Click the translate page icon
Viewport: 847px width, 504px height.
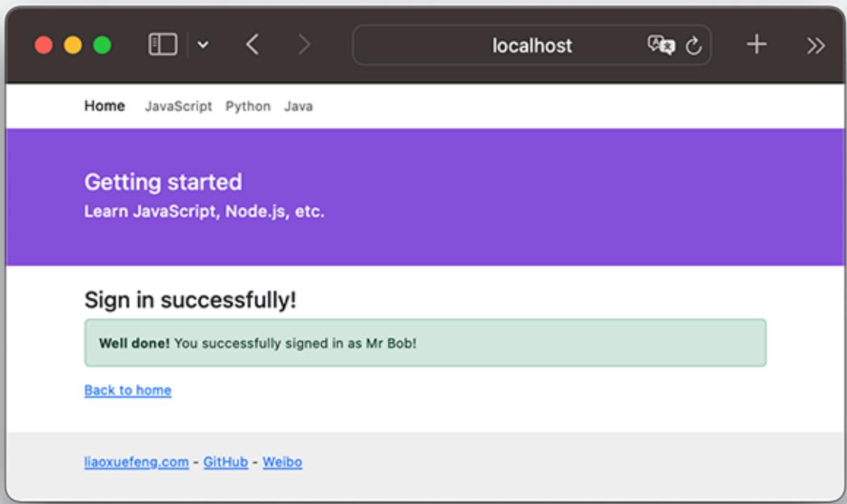pyautogui.click(x=661, y=46)
